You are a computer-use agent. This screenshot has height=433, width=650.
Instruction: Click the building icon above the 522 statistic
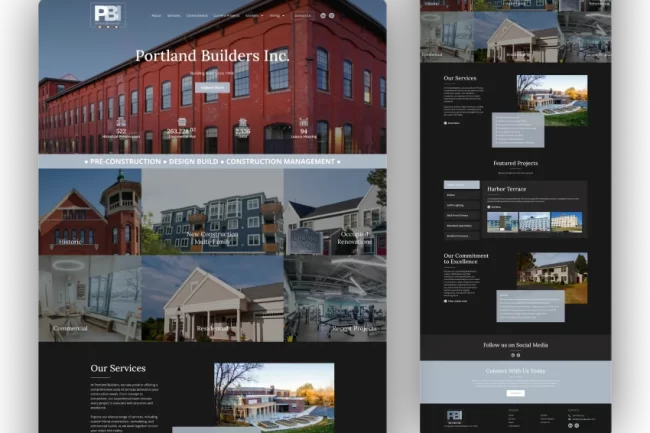pyautogui.click(x=121, y=122)
